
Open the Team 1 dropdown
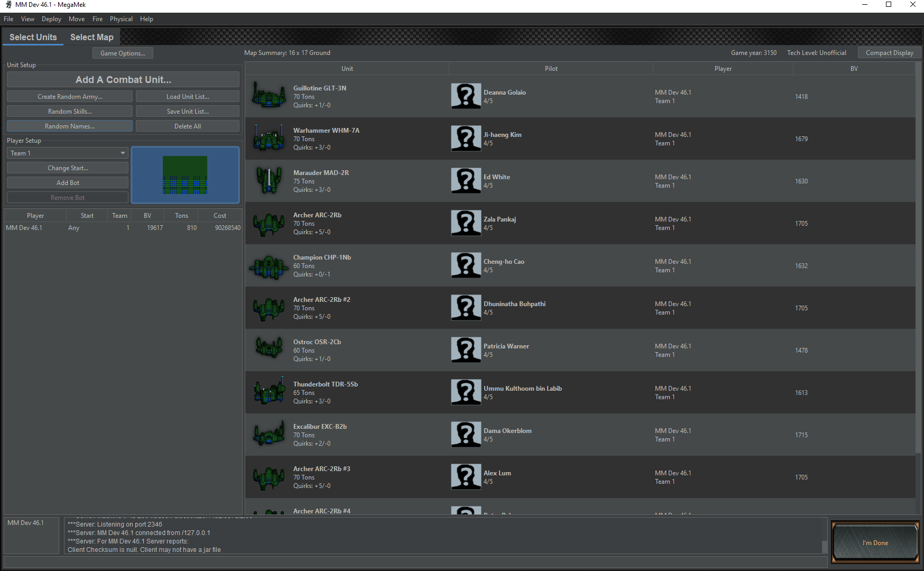point(67,153)
